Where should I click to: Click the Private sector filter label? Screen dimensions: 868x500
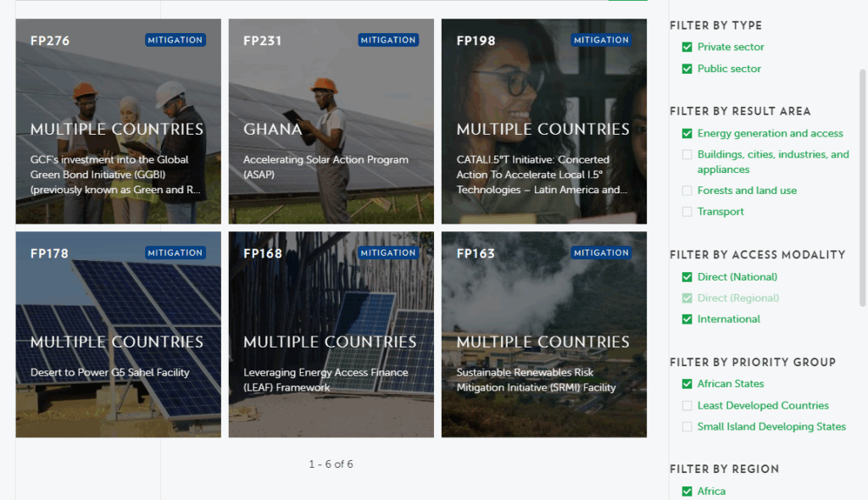(731, 47)
